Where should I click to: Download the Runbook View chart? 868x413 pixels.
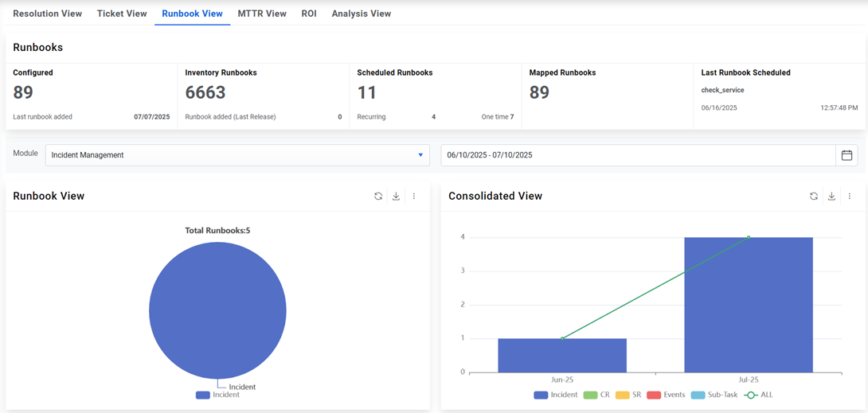click(x=396, y=196)
